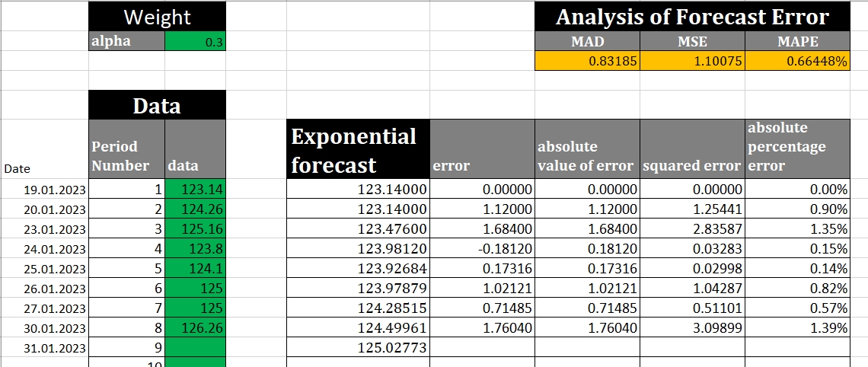Click the black Weight header cell
Viewport: 868px width, 367px height.
(x=157, y=17)
